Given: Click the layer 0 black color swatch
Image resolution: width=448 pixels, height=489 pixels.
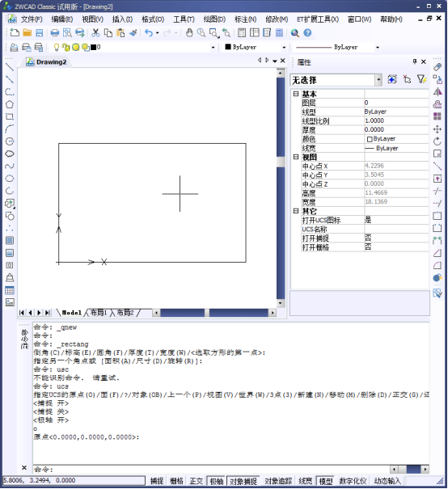Looking at the screenshot, I should 93,48.
